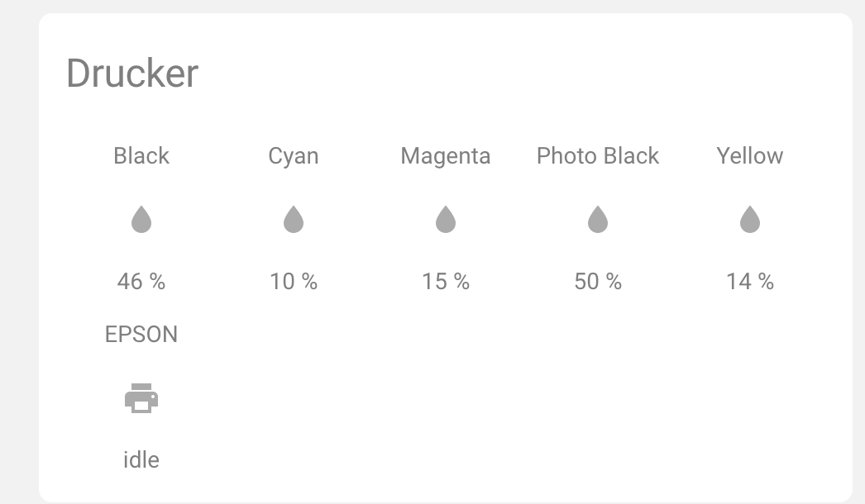
Task: Click the Cyan label text
Action: 294,156
